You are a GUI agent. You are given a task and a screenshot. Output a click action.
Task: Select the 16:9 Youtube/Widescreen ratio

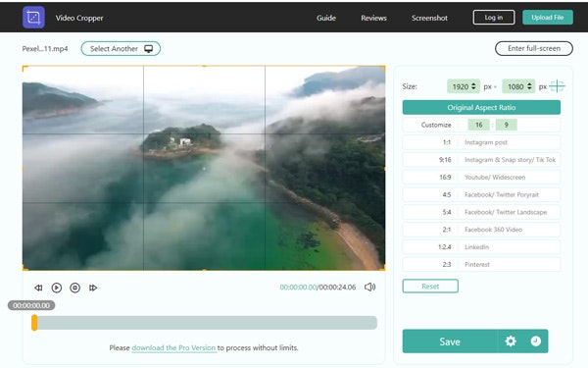pos(481,178)
